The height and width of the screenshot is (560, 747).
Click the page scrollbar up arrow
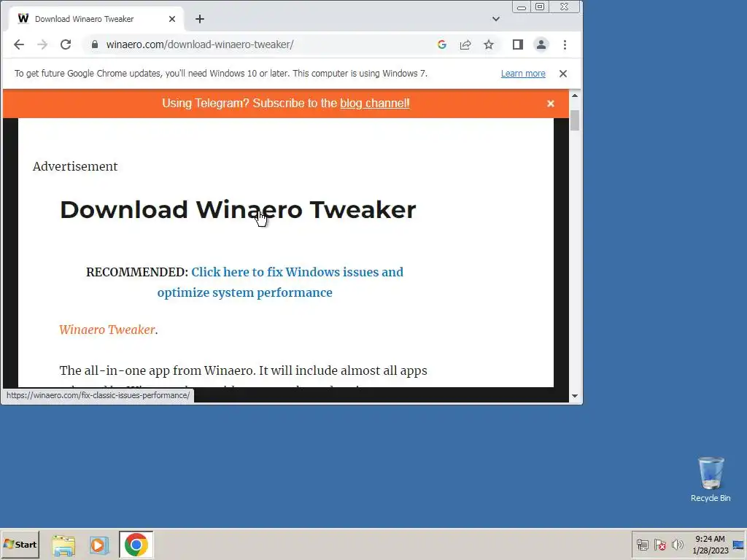pos(575,96)
